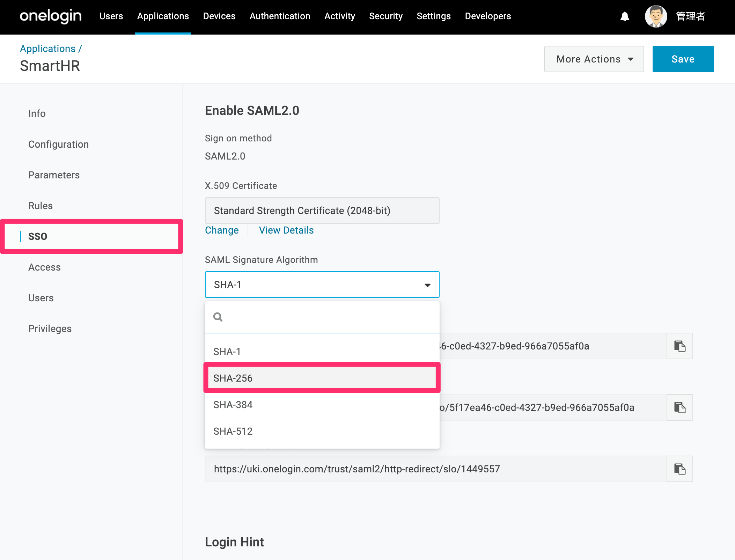Image resolution: width=735 pixels, height=560 pixels.
Task: Copy the URL starting o/5f17ea46
Action: pyautogui.click(x=679, y=407)
